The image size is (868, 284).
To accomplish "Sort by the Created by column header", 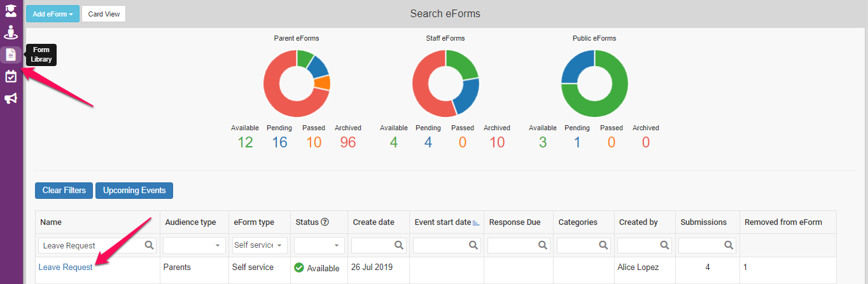I will coord(638,222).
